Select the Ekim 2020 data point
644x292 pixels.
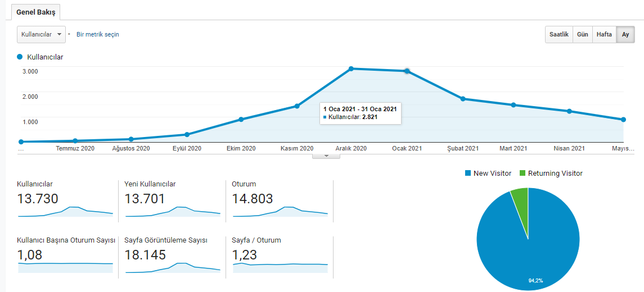click(241, 120)
